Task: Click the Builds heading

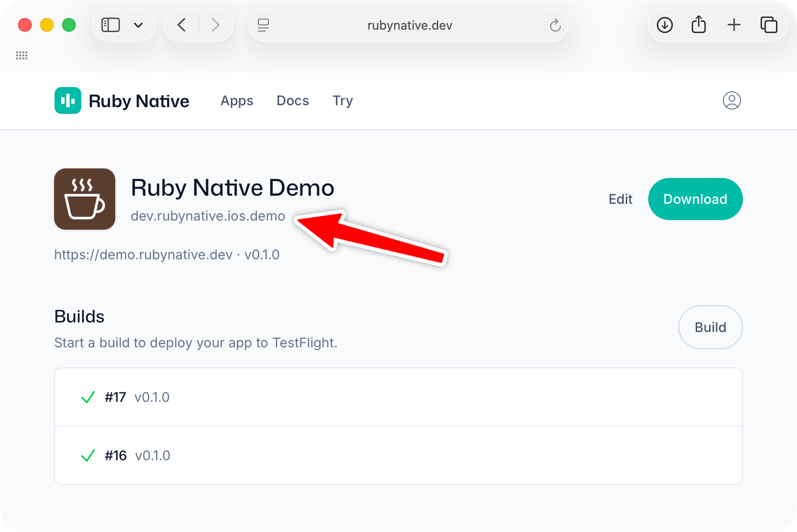Action: pyautogui.click(x=79, y=317)
